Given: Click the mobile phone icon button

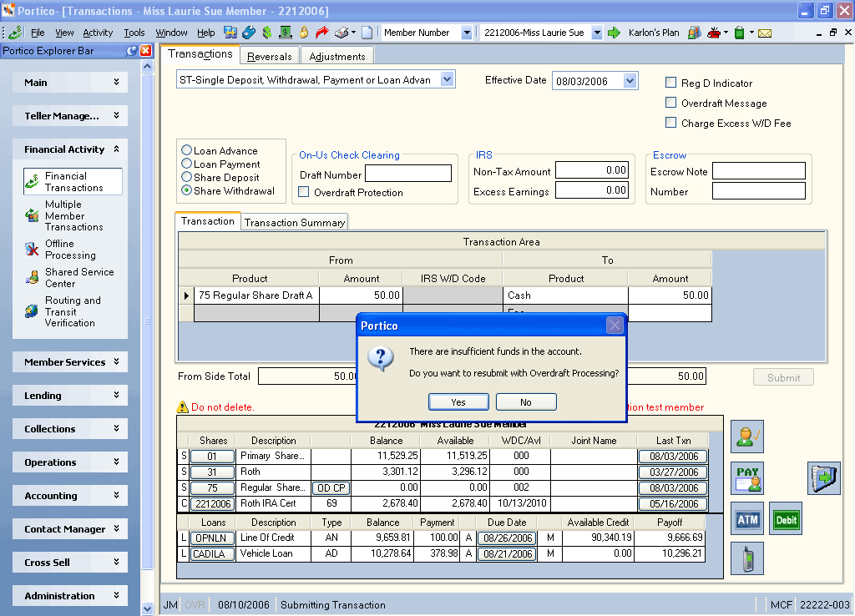Looking at the screenshot, I should point(747,558).
